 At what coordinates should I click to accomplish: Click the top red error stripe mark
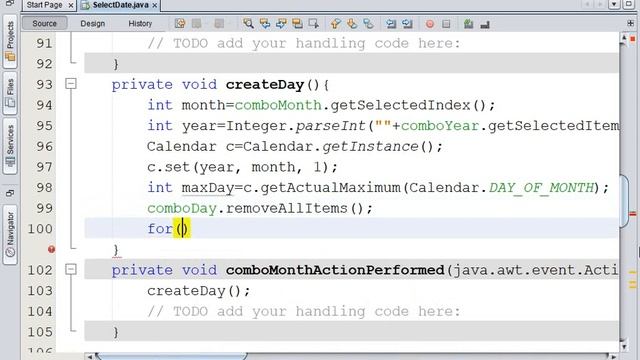[x=633, y=39]
